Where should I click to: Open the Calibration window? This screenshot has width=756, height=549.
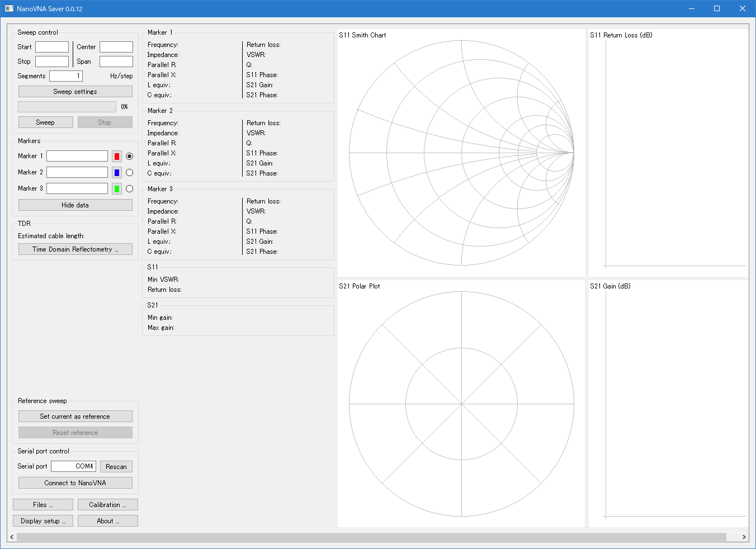(x=108, y=505)
